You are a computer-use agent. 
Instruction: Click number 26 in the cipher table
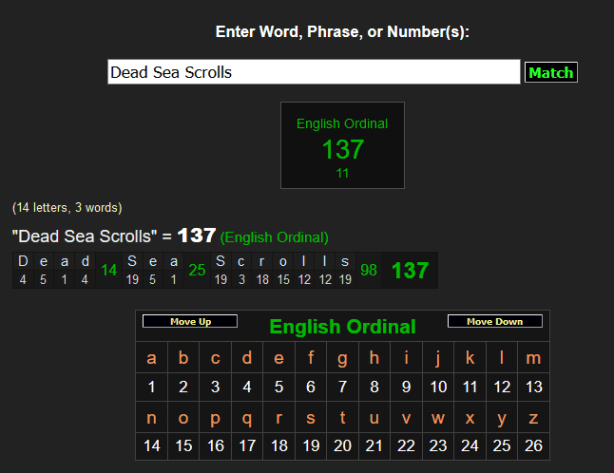pos(534,446)
